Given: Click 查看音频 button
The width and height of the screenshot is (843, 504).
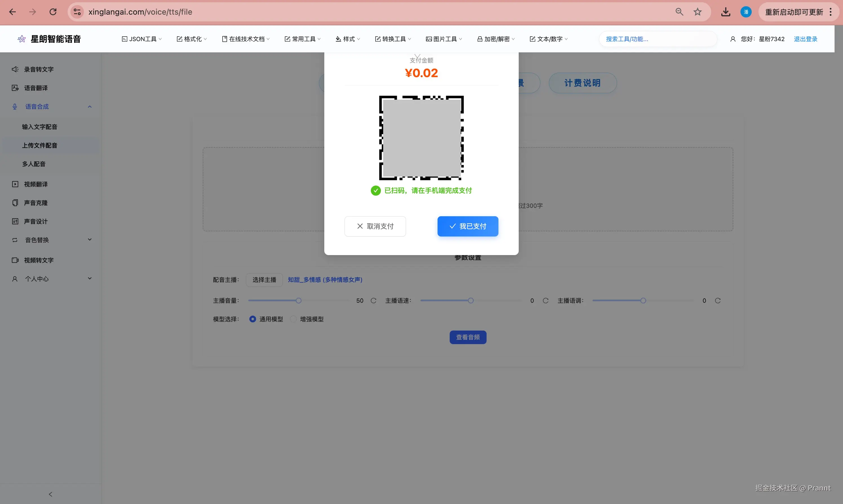Looking at the screenshot, I should point(467,337).
